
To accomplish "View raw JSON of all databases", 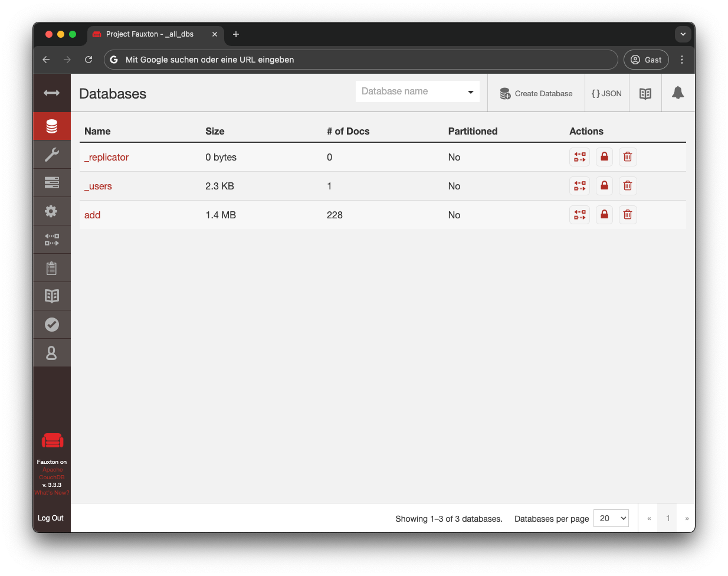I will 606,93.
